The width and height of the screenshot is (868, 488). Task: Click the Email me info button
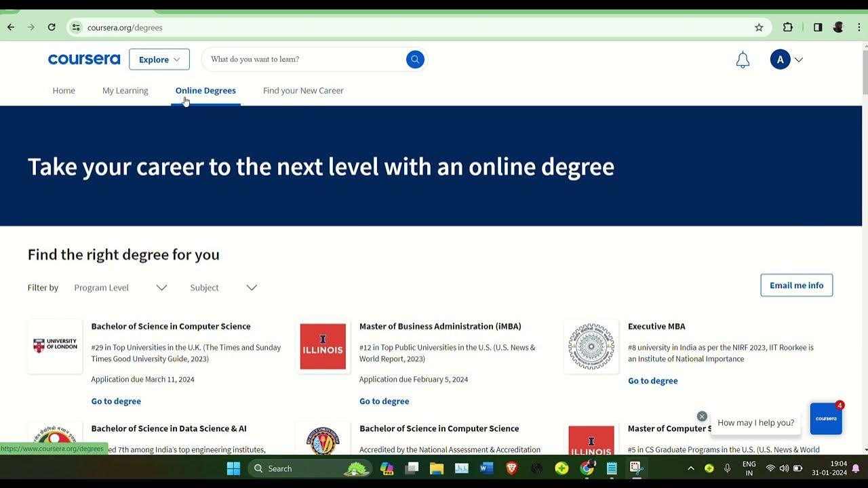pyautogui.click(x=797, y=285)
